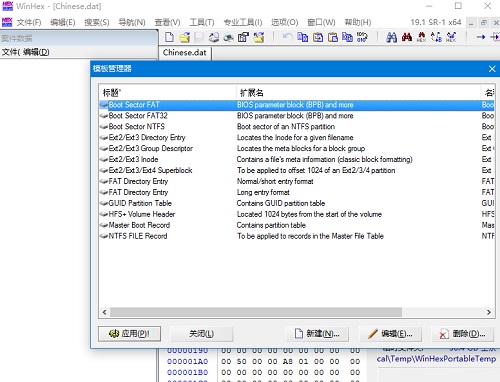
Task: Close the template manager dialog
Action: point(492,69)
